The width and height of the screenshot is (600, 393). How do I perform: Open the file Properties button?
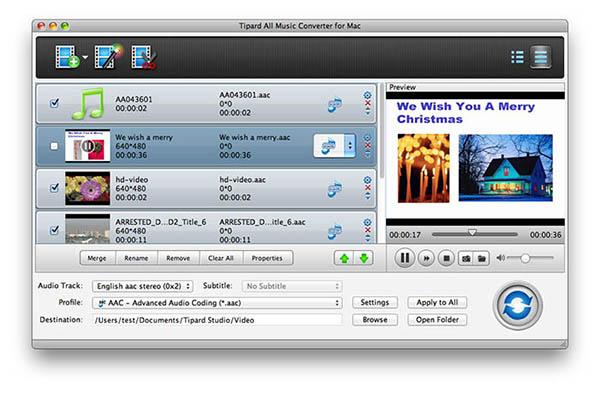point(267,258)
